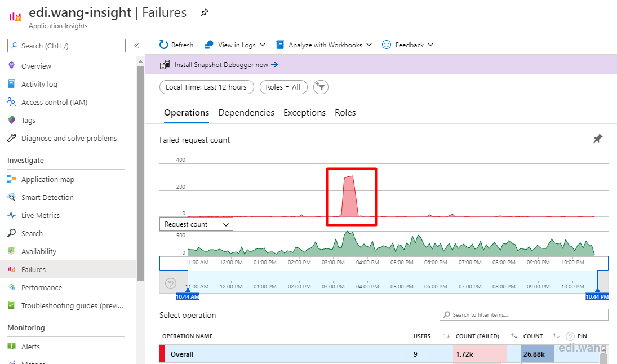Click the 1.72k failed count cell
This screenshot has width=617, height=364.
point(480,354)
